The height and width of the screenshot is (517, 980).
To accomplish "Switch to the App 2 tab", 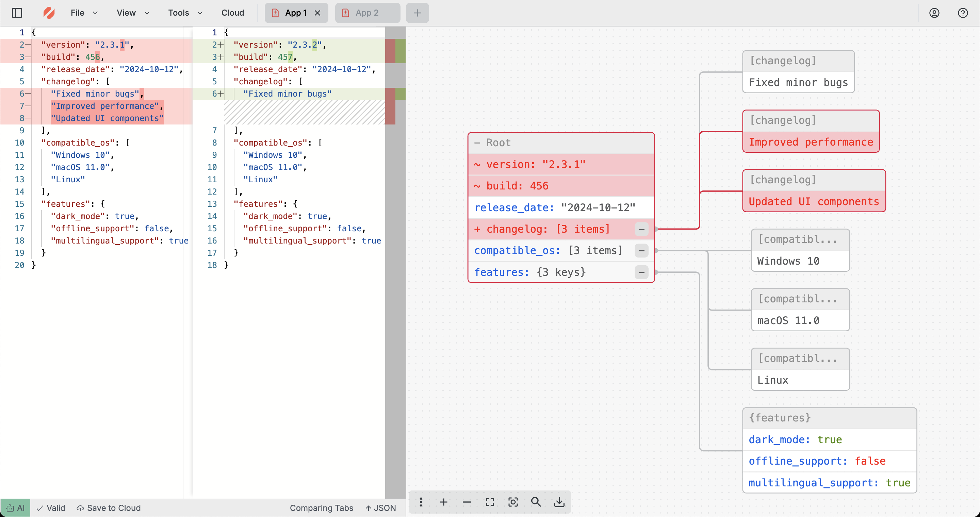I will point(367,13).
